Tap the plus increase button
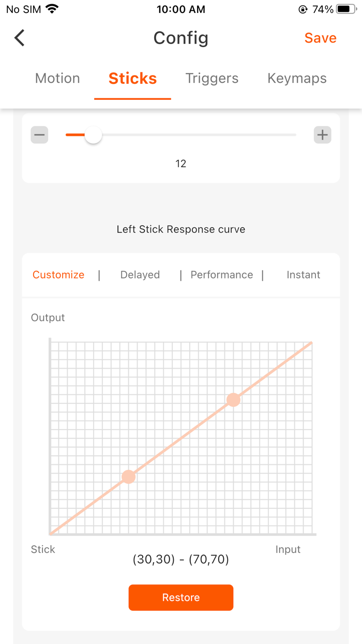 [x=322, y=135]
